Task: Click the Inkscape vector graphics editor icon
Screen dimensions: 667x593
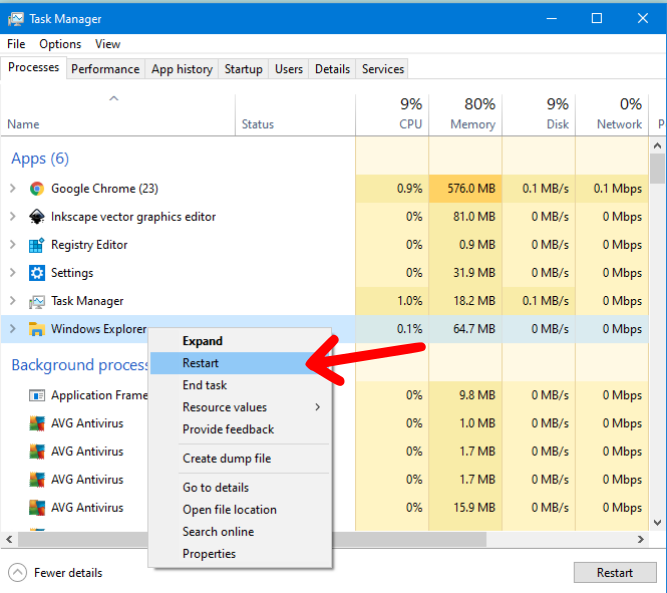Action: pos(37,216)
